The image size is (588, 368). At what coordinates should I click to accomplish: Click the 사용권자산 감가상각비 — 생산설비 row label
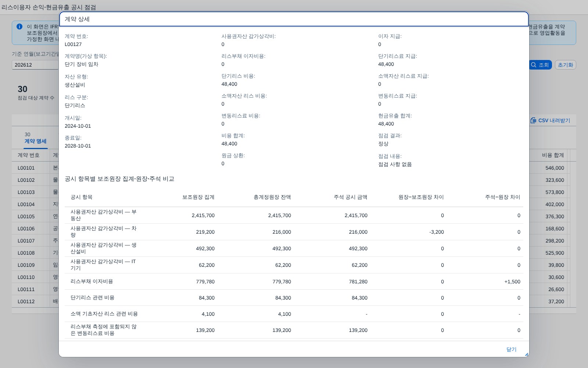(x=104, y=248)
